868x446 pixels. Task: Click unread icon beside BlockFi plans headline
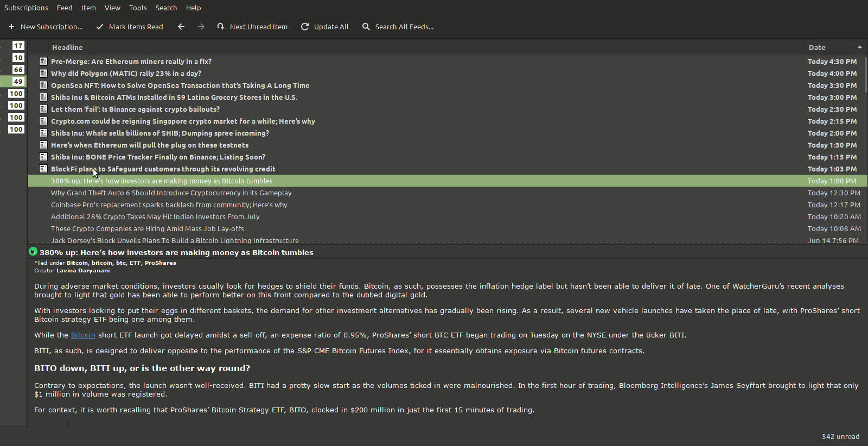click(43, 169)
